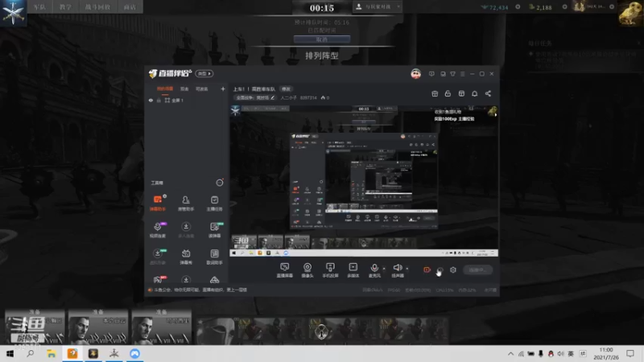The height and width of the screenshot is (362, 644).
Task: Open the 主播任务 streamer tasks tool
Action: (214, 203)
